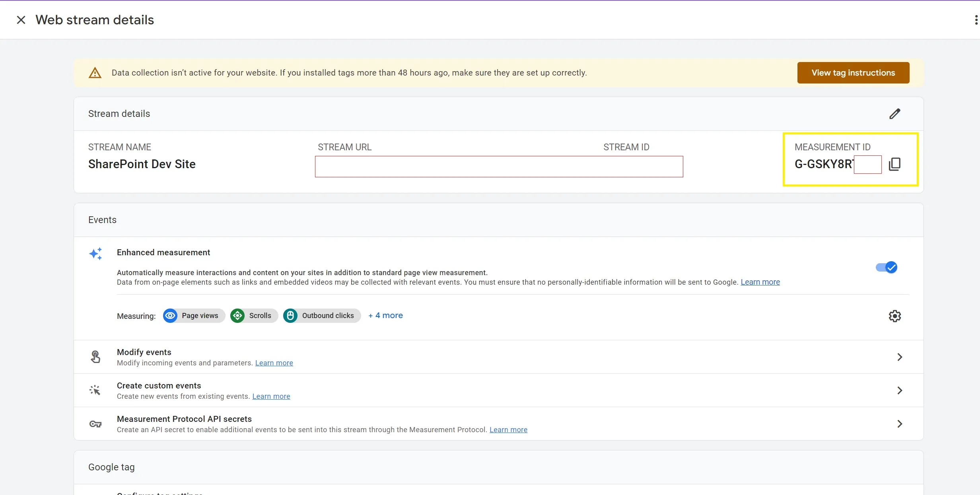Viewport: 980px width, 495px height.
Task: Open Learn more link under Modify events
Action: pos(274,363)
